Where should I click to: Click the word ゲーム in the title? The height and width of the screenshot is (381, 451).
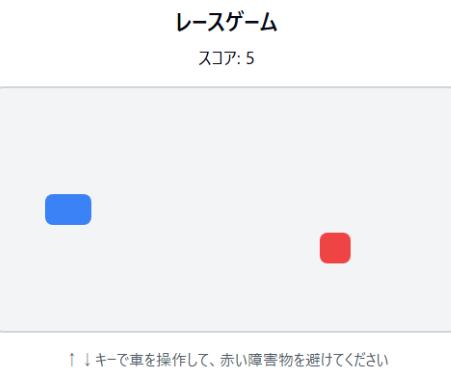[x=252, y=22]
